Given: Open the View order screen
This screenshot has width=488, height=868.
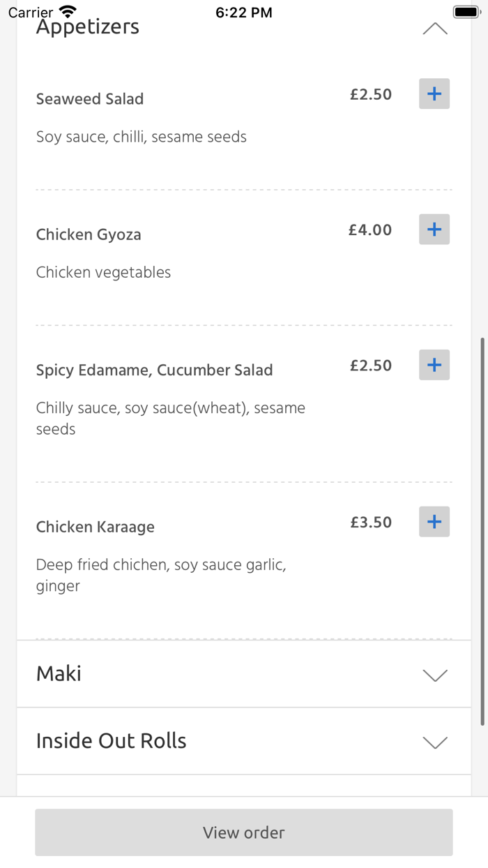Looking at the screenshot, I should [243, 832].
